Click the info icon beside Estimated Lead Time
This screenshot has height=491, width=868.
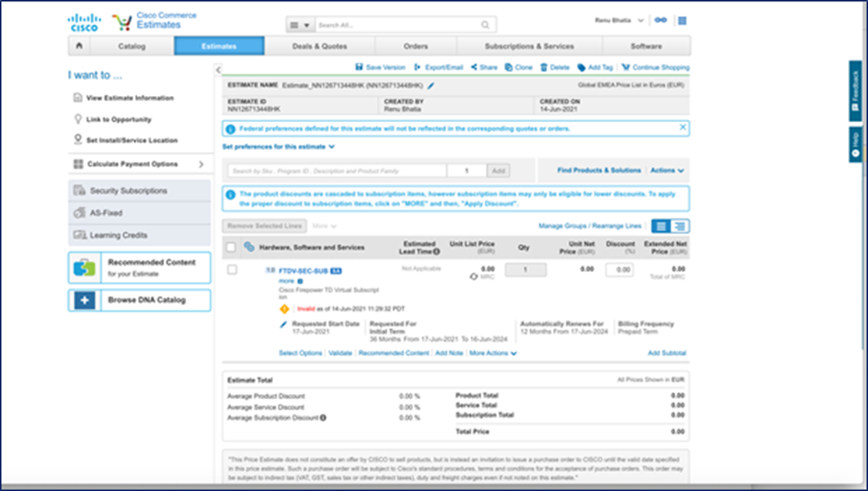pos(436,252)
